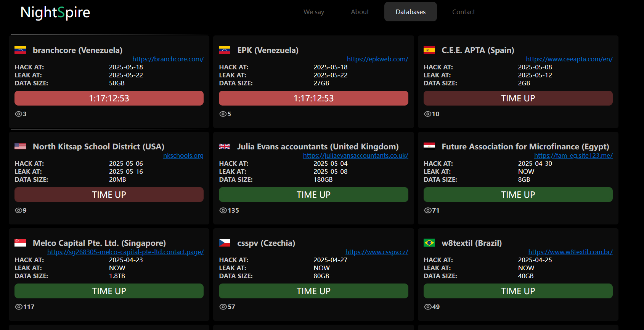Click UK flag on Julia Evans card
This screenshot has width=644, height=330.
point(225,146)
